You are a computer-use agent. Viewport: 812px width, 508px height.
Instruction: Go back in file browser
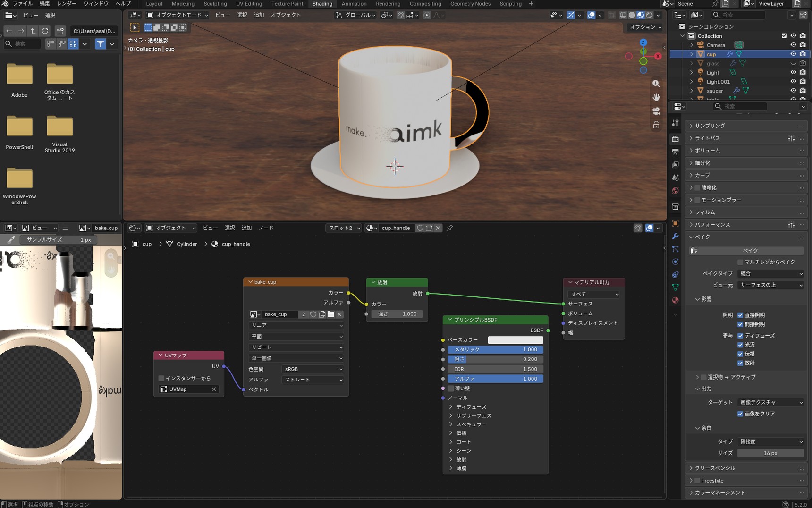point(9,31)
